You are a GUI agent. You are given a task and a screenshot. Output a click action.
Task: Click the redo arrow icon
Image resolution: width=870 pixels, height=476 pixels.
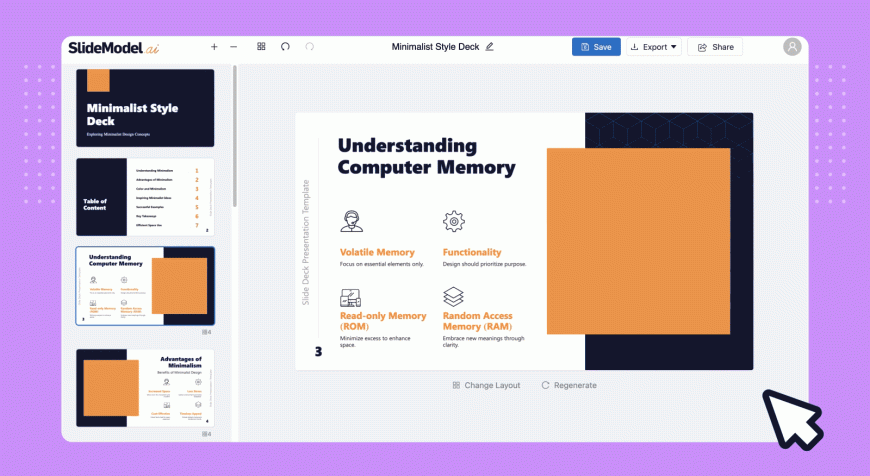[310, 47]
